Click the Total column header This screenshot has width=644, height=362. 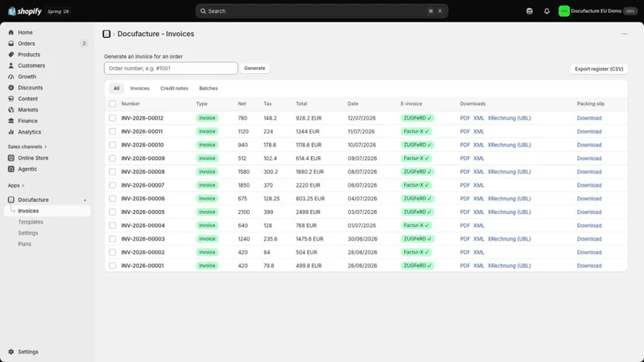coord(301,104)
